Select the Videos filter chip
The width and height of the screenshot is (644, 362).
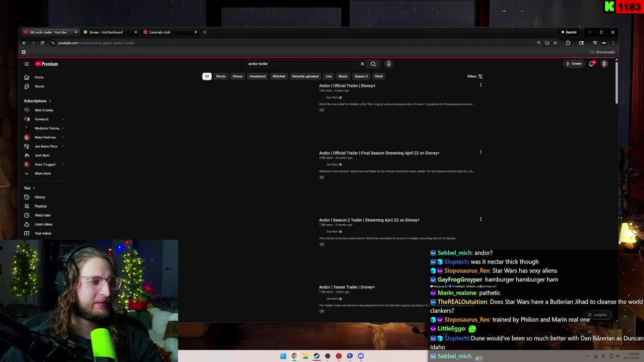pyautogui.click(x=237, y=76)
